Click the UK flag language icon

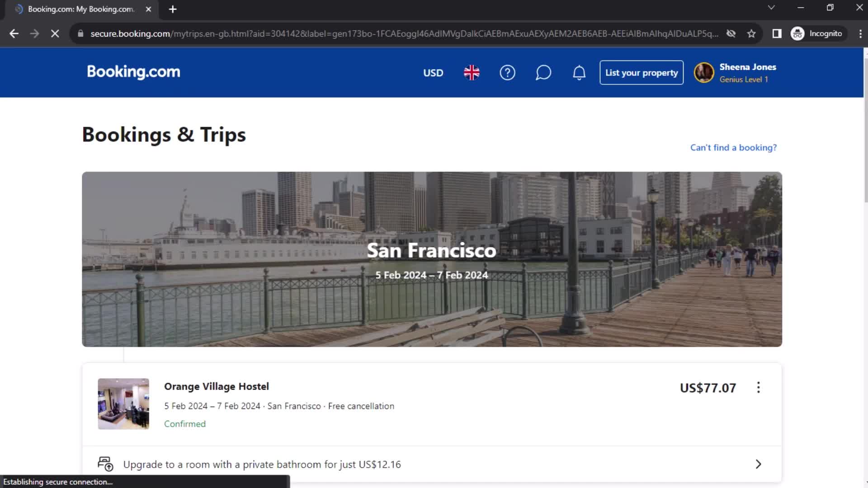(x=472, y=73)
